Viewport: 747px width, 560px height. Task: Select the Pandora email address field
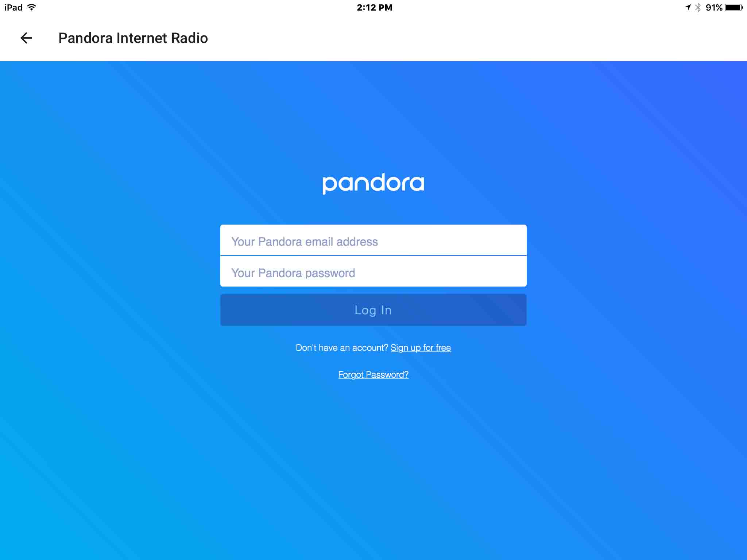(x=373, y=241)
